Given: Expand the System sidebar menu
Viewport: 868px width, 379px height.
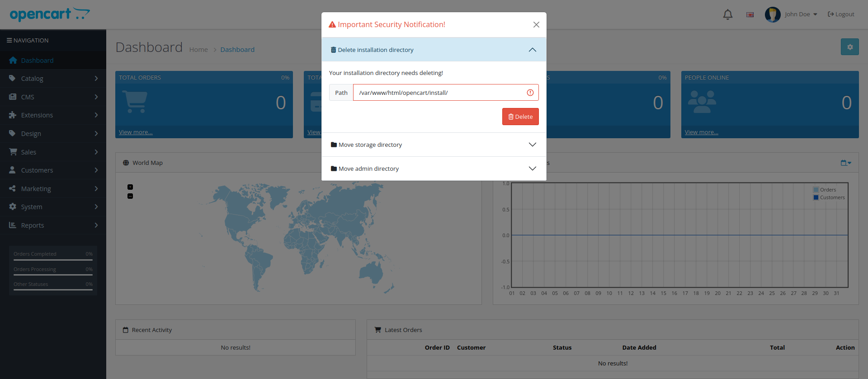Looking at the screenshot, I should tap(53, 207).
